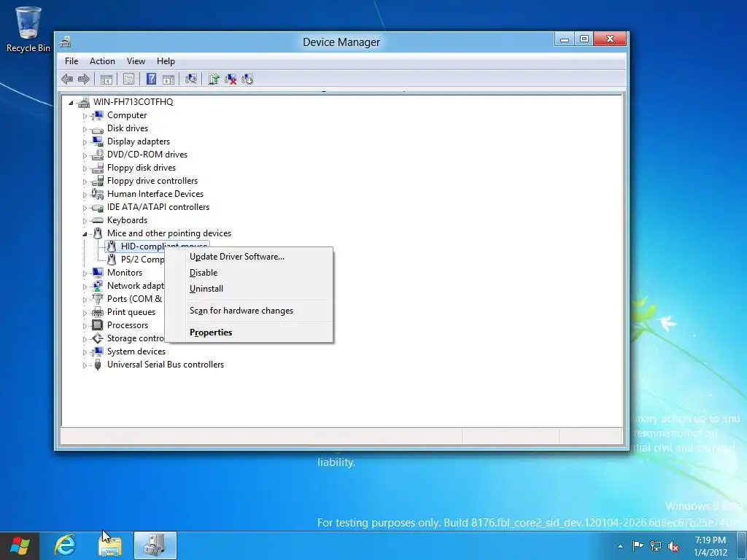Click the Keyboards category icon
Viewport: 747px width, 560px height.
point(98,220)
